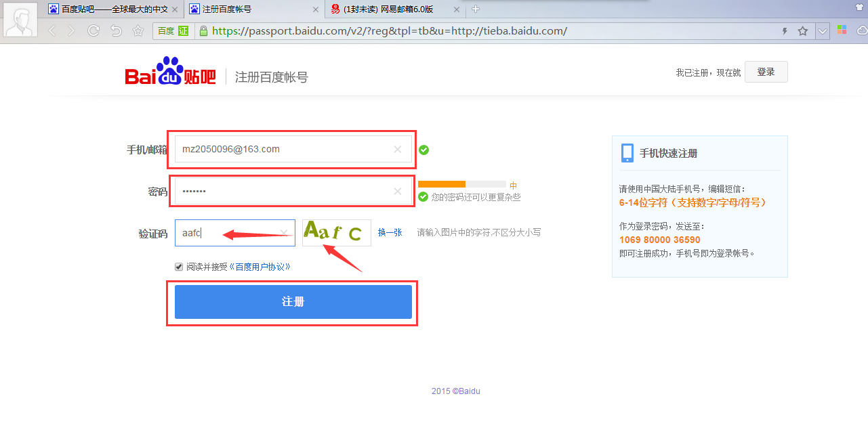
Task: Open the 百度用户协议 link
Action: click(260, 267)
